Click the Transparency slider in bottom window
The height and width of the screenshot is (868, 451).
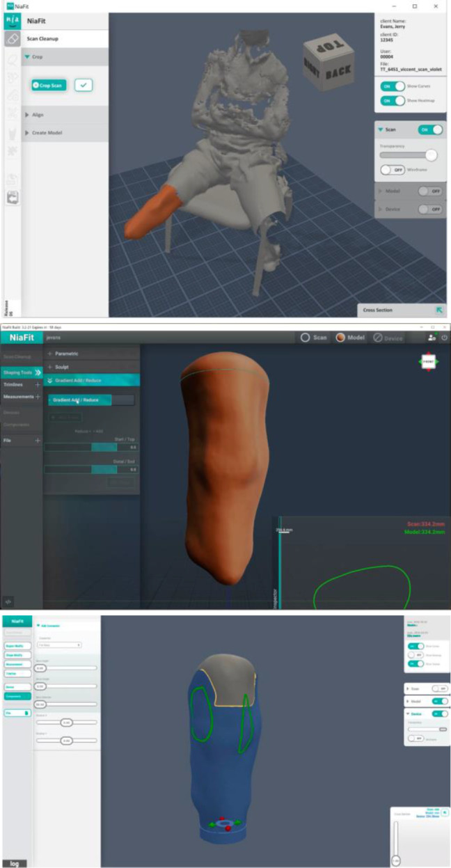click(427, 729)
